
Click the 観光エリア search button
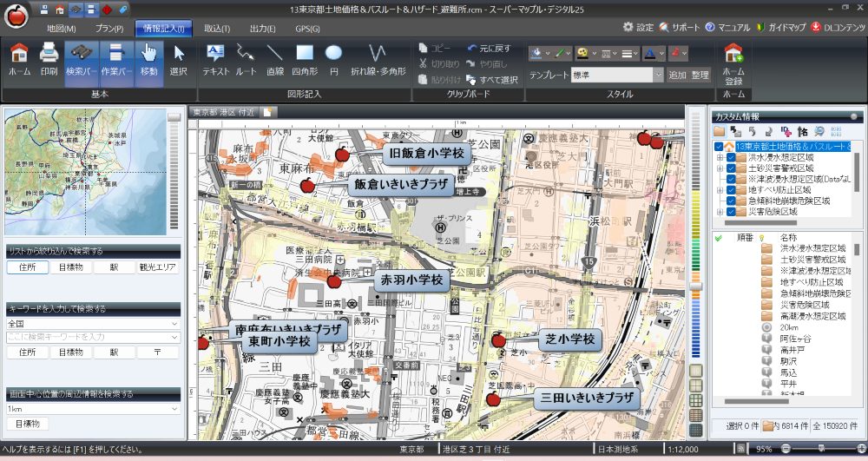(157, 268)
